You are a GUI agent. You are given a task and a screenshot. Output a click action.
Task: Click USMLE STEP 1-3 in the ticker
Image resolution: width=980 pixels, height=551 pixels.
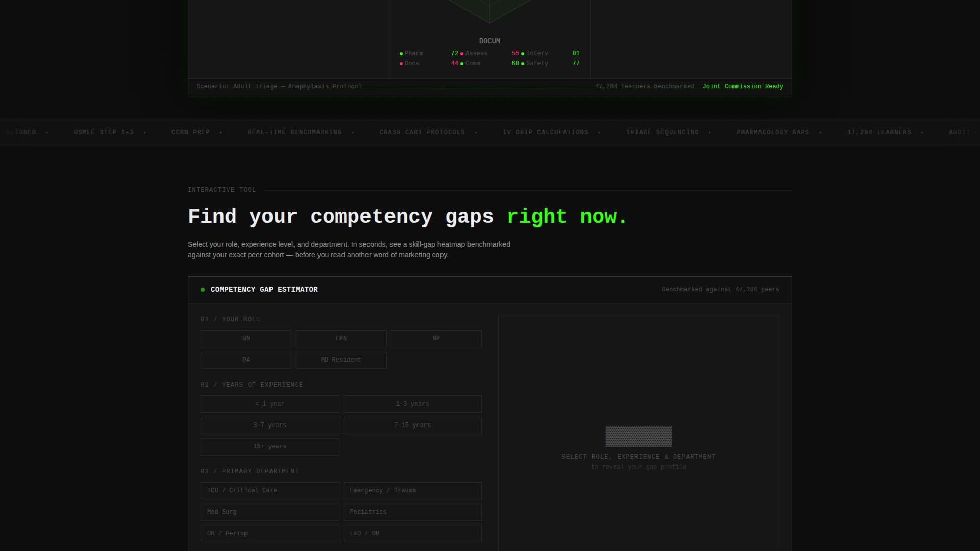click(x=104, y=132)
